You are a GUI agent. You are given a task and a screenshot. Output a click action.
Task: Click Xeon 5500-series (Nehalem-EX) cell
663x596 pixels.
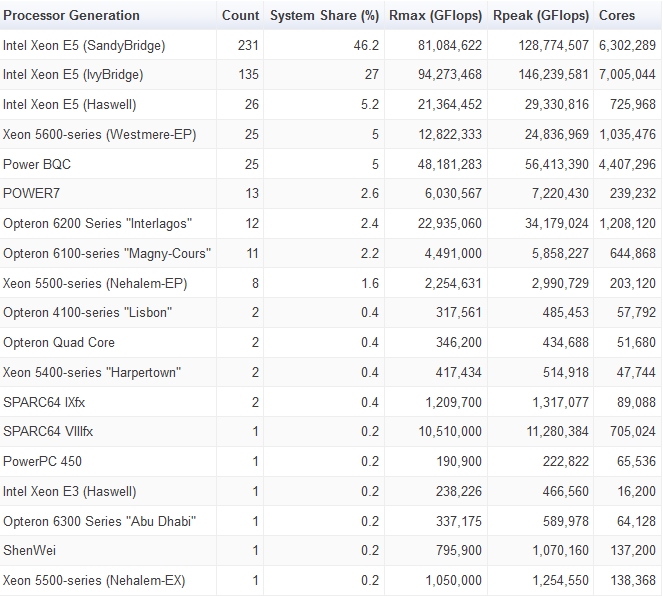tap(94, 580)
